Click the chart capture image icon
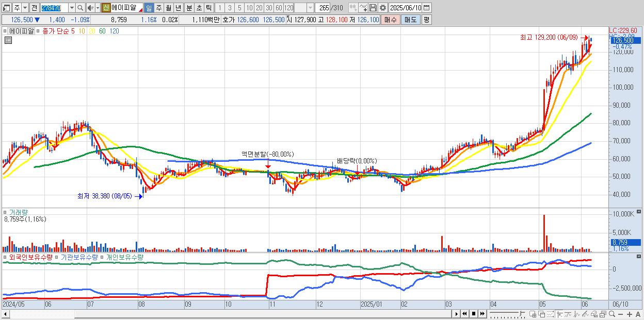Screen dimensions: 644x320 (x=603, y=314)
